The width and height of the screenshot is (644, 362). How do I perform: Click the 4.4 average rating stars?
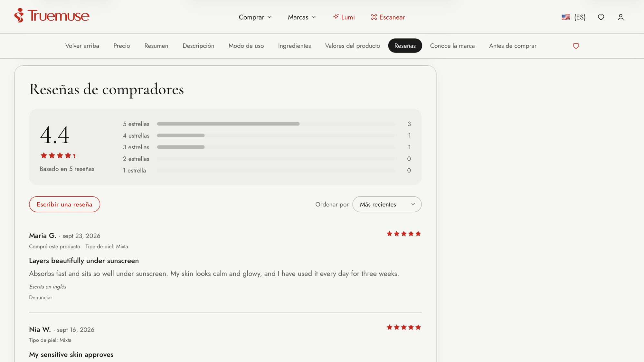tap(58, 156)
